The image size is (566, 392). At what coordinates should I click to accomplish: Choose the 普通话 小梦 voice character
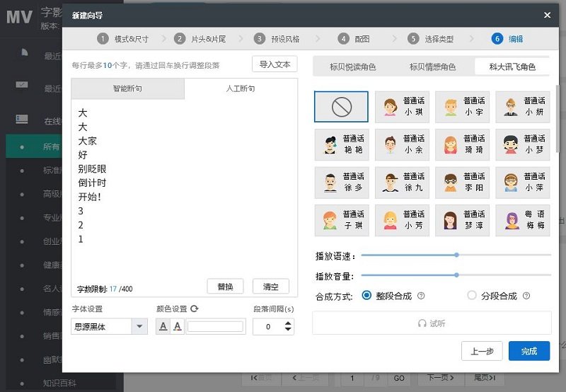pos(522,144)
